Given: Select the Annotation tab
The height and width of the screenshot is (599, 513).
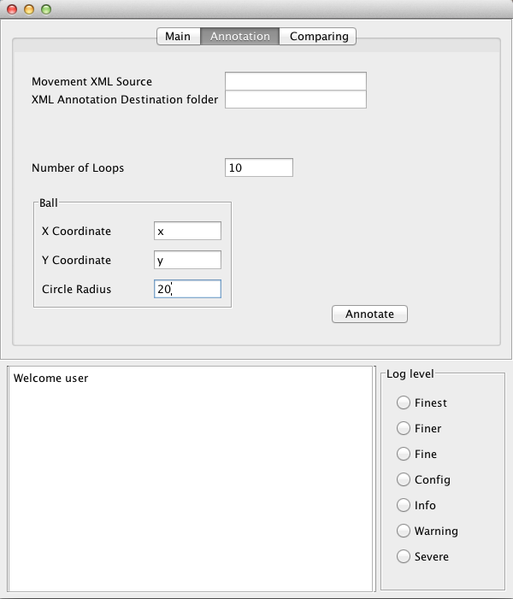Looking at the screenshot, I should (240, 36).
